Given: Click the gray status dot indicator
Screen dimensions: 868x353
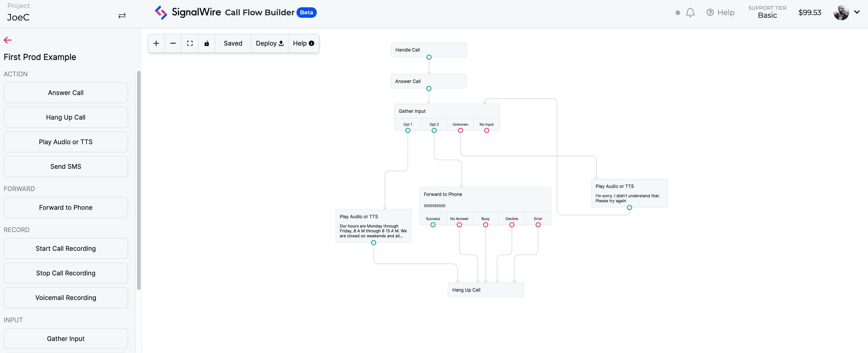Looking at the screenshot, I should point(678,13).
